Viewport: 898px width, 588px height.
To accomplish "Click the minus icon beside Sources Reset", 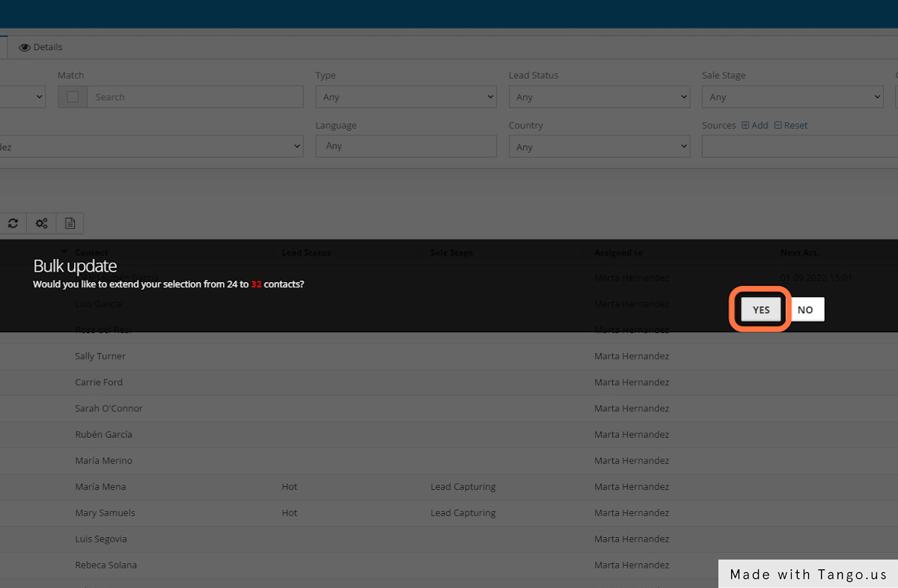I will (778, 125).
